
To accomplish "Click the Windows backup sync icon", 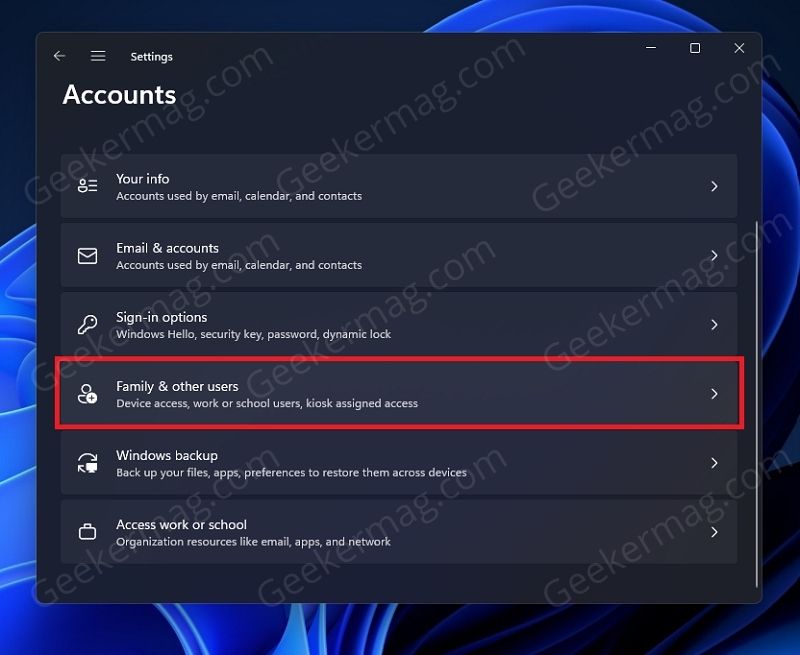I will (x=87, y=463).
